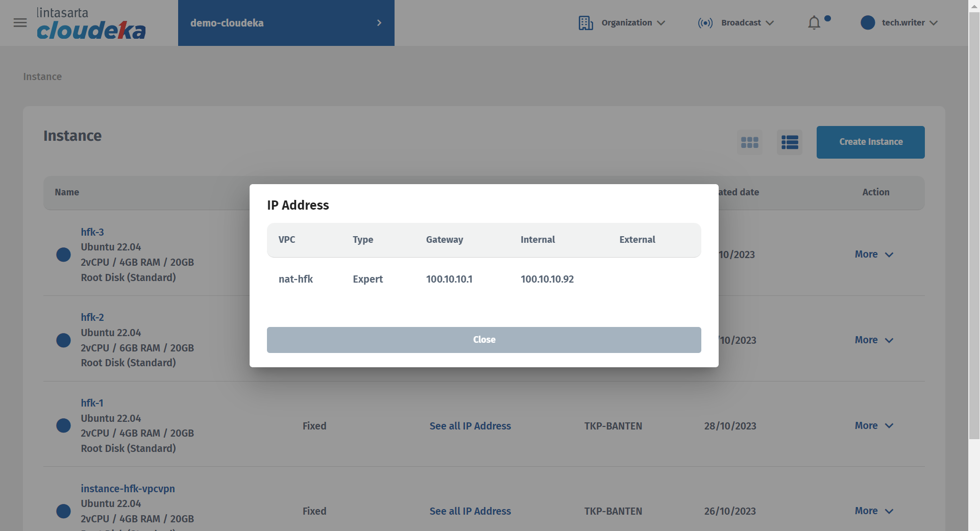Expand the Organization dropdown
The image size is (980, 531).
point(633,23)
